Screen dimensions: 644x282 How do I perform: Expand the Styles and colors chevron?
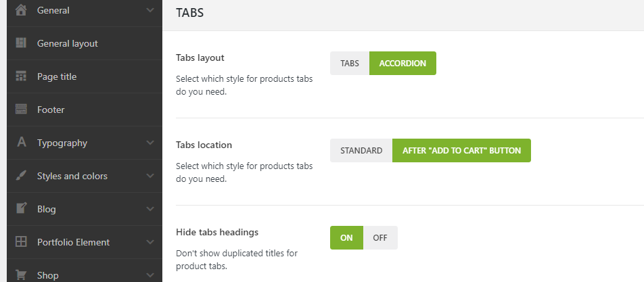(149, 176)
